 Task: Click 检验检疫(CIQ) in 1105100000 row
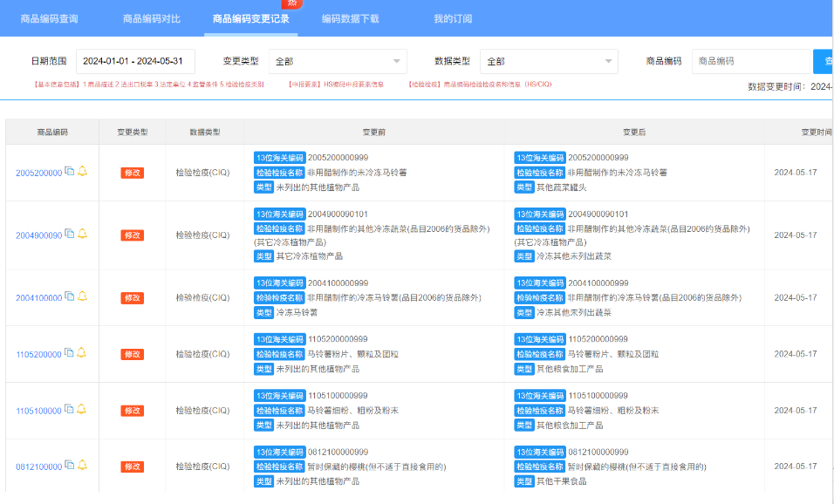[x=202, y=411]
